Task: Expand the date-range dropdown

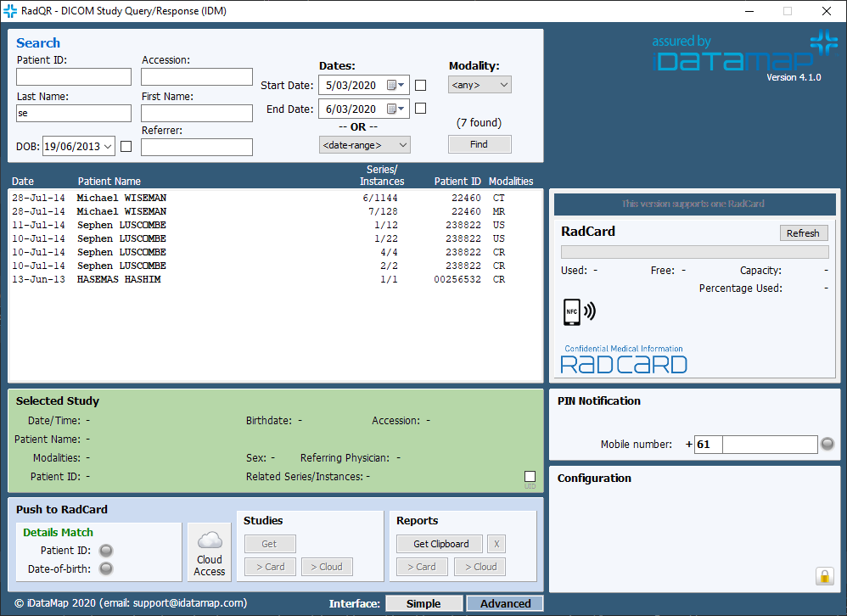Action: pyautogui.click(x=365, y=145)
